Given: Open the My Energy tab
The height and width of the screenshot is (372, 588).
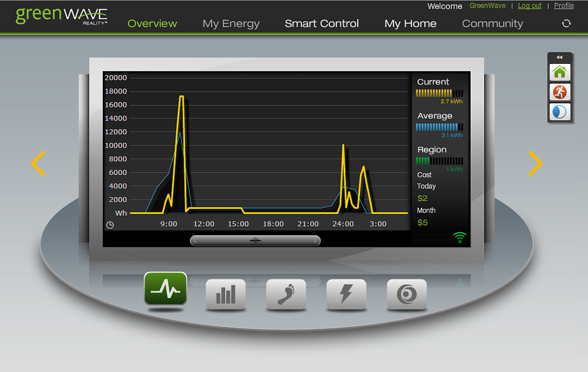Looking at the screenshot, I should click(231, 24).
